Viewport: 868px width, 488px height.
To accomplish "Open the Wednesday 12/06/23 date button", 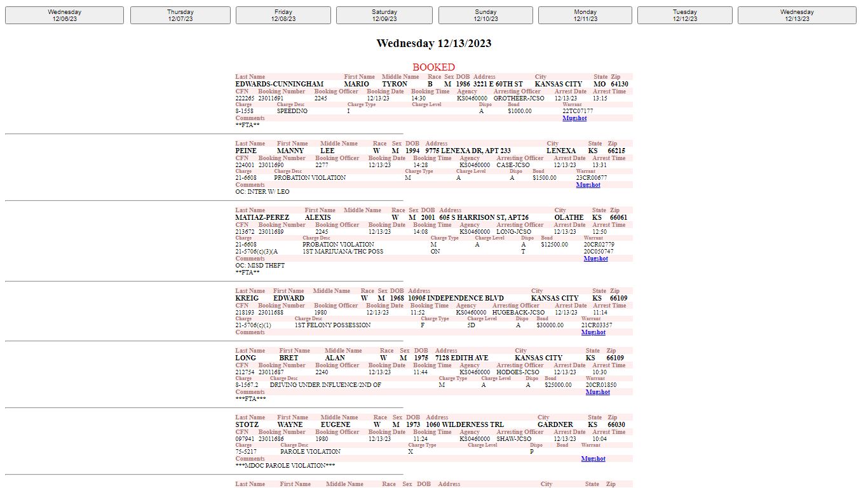I will click(x=64, y=15).
